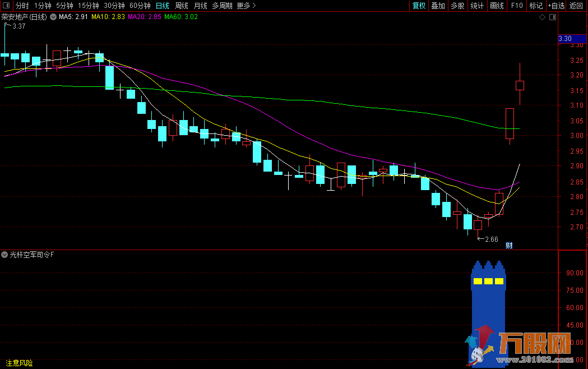Open the 叠加 overlay option
This screenshot has height=369, width=588.
tap(438, 6)
